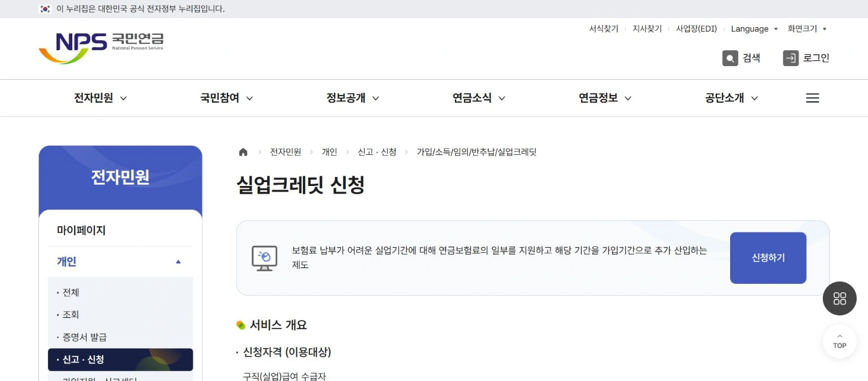Expand the 국민참여 main menu

(227, 98)
